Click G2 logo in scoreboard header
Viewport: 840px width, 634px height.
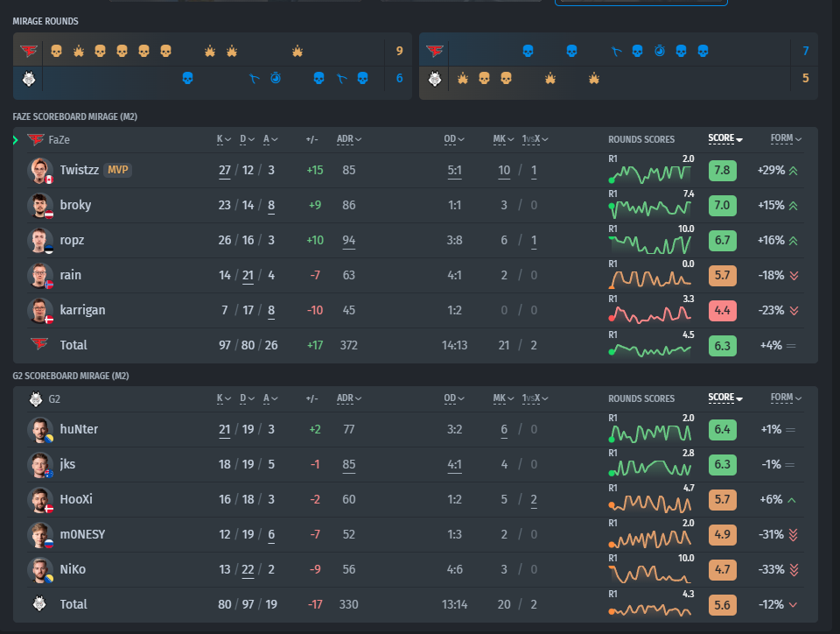36,398
